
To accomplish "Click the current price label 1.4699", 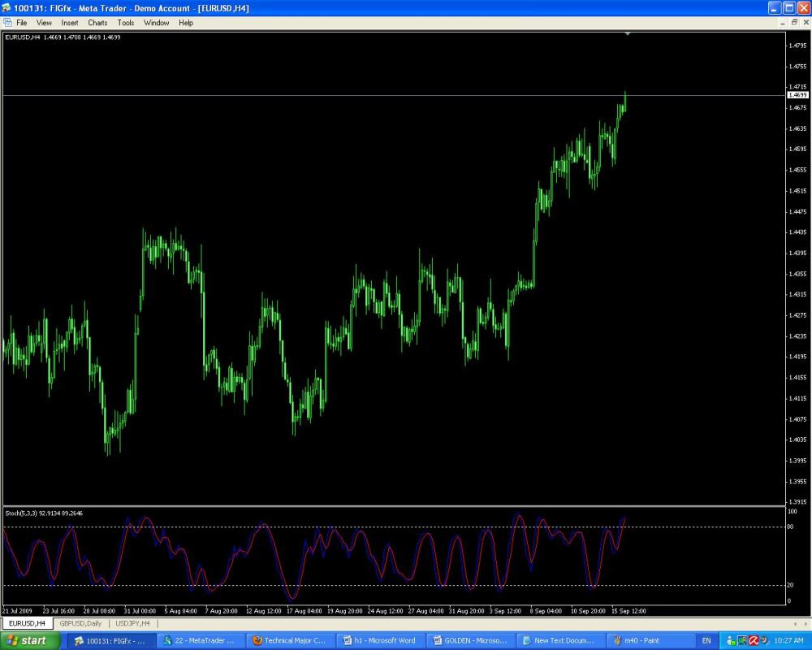I will pos(797,95).
